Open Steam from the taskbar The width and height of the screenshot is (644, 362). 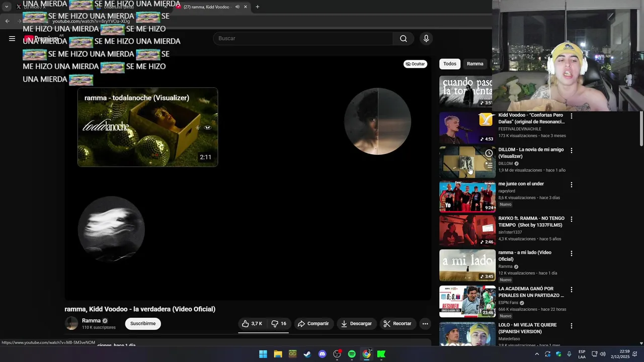click(307, 354)
